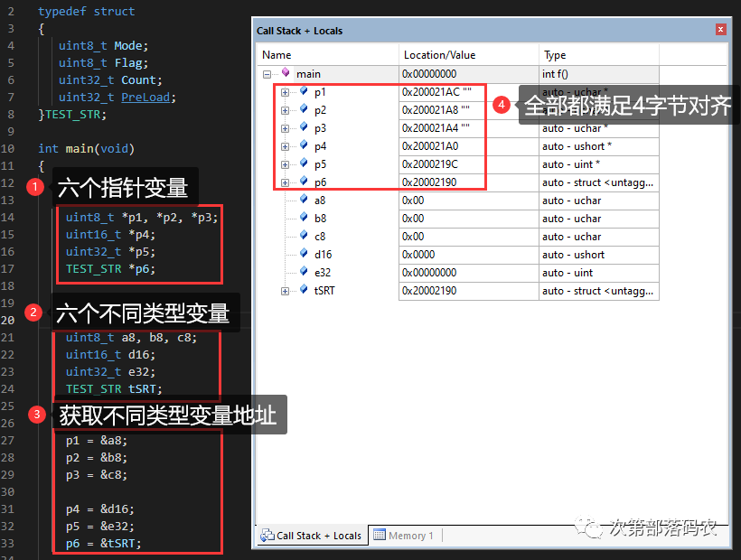Switch to the Memory 1 tab
This screenshot has width=741, height=560.
404,536
